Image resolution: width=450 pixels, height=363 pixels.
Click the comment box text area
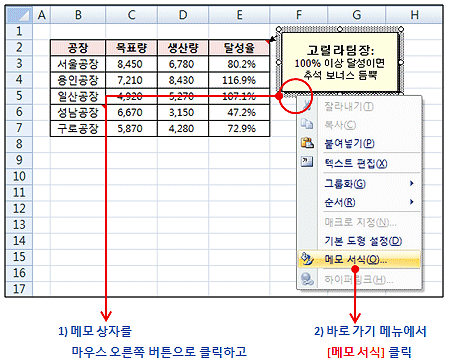[340, 62]
